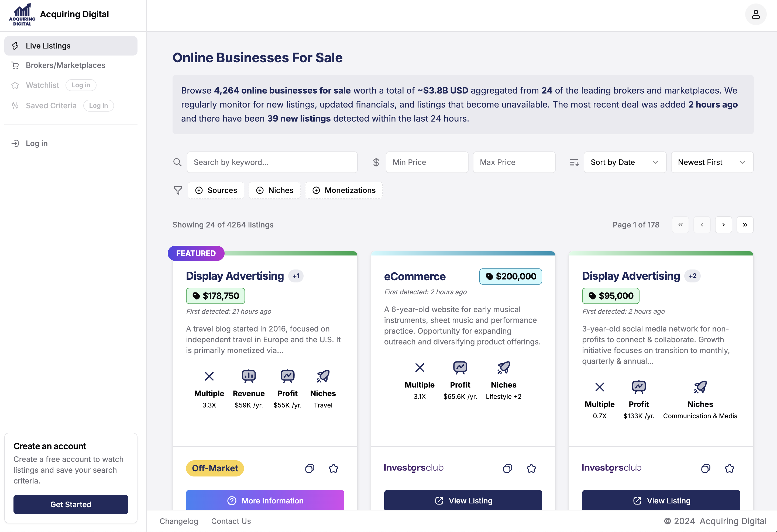Click the funnel filter icon
Viewport: 777px width, 532px height.
[x=178, y=191]
